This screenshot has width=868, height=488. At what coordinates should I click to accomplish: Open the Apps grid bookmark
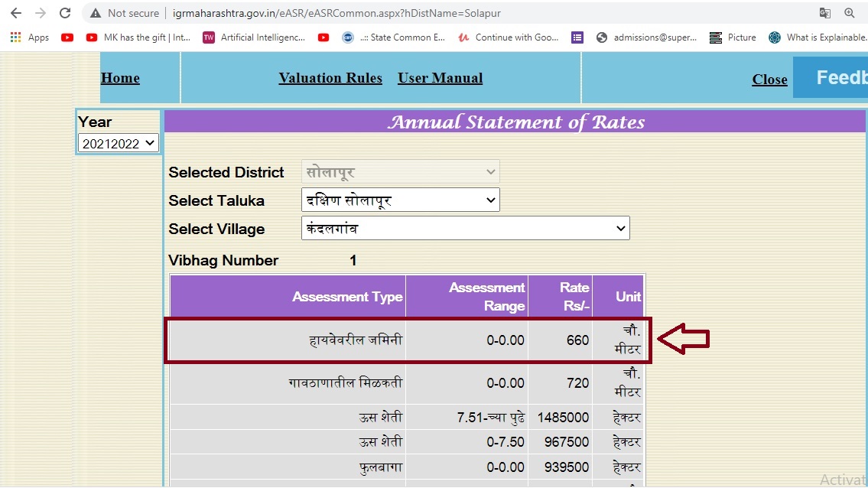click(x=30, y=37)
